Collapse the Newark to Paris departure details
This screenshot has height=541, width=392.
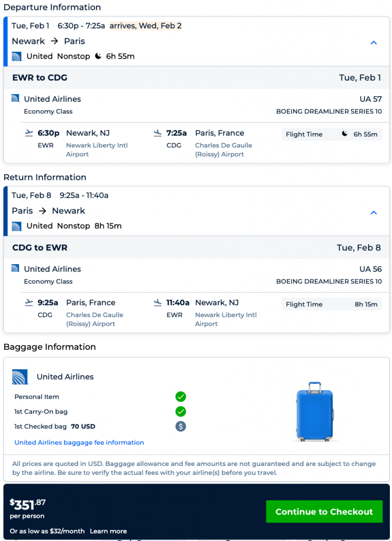click(x=374, y=43)
